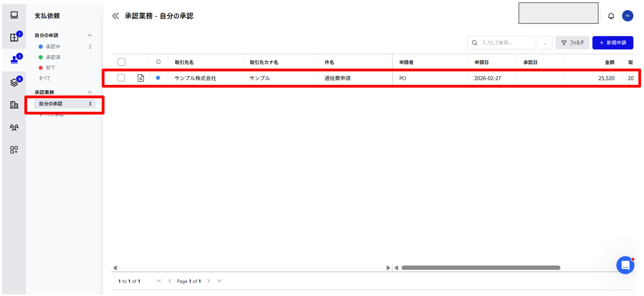
Task: Open notifications bell icon
Action: coord(611,16)
